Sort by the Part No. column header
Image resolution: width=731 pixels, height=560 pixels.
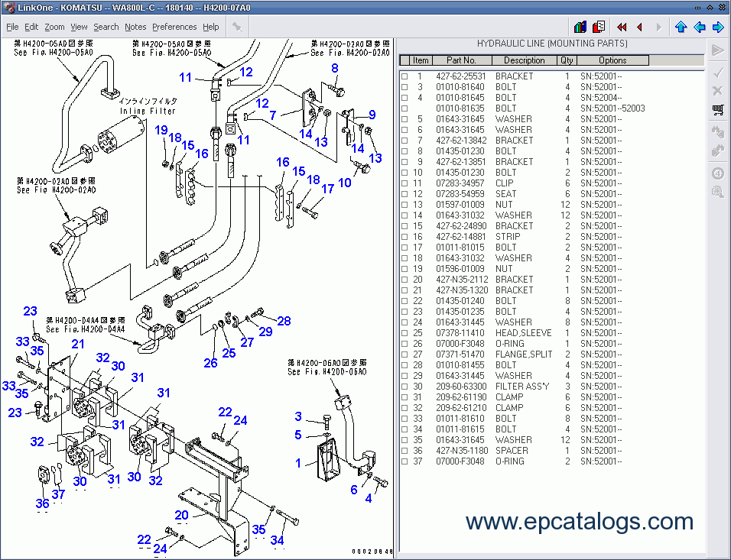coord(462,60)
